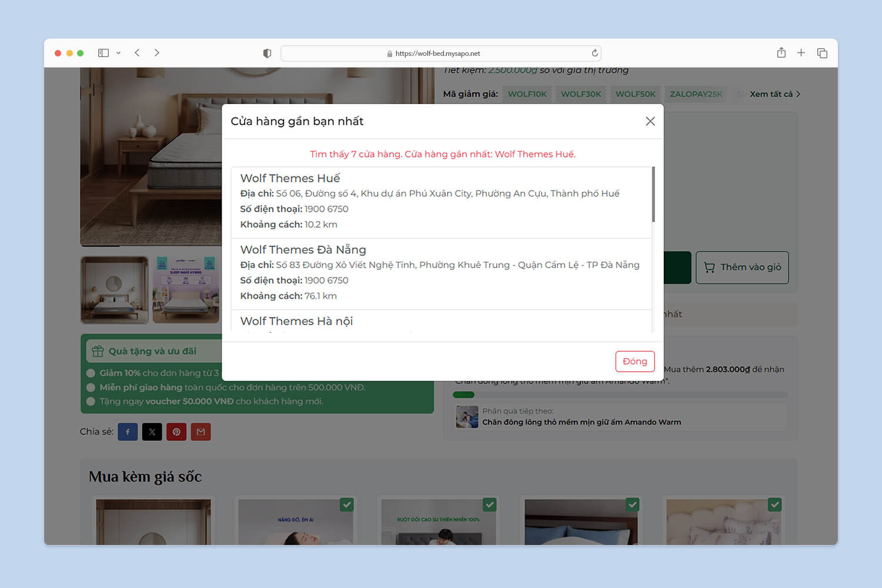
Task: Click the gift icon beside Quà tặng và ưu đãi
Action: (98, 351)
